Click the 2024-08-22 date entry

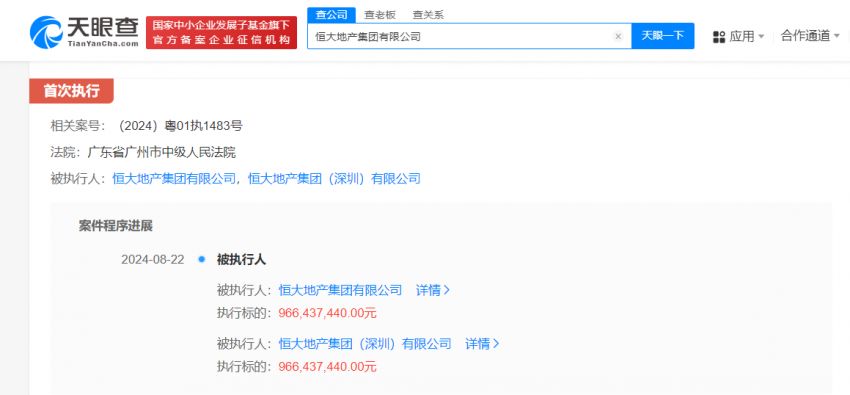(x=153, y=260)
